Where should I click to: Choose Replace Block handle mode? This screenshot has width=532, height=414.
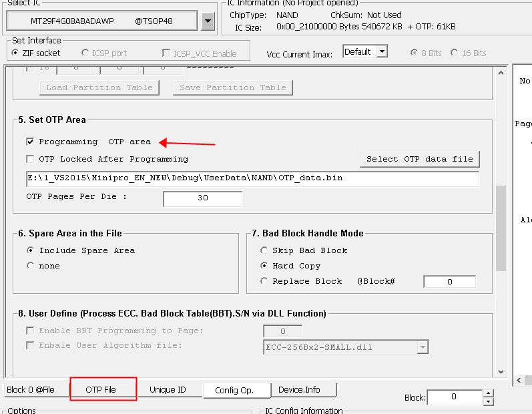(264, 281)
